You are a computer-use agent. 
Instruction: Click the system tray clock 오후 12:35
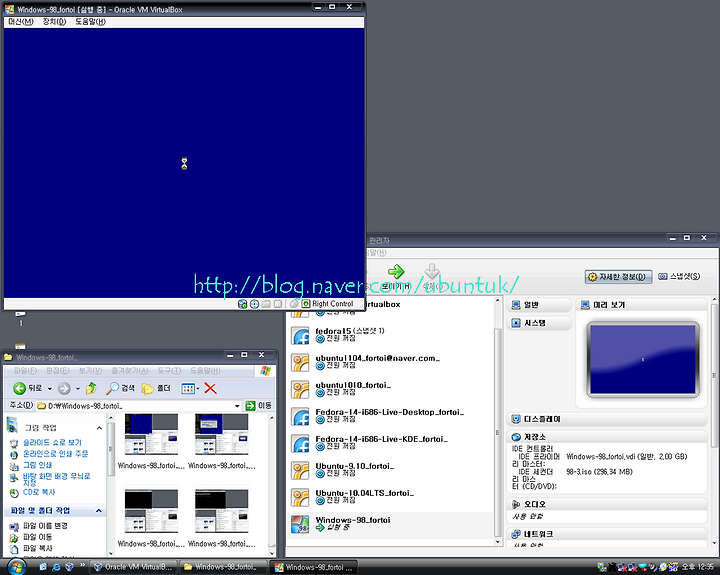[x=698, y=567]
